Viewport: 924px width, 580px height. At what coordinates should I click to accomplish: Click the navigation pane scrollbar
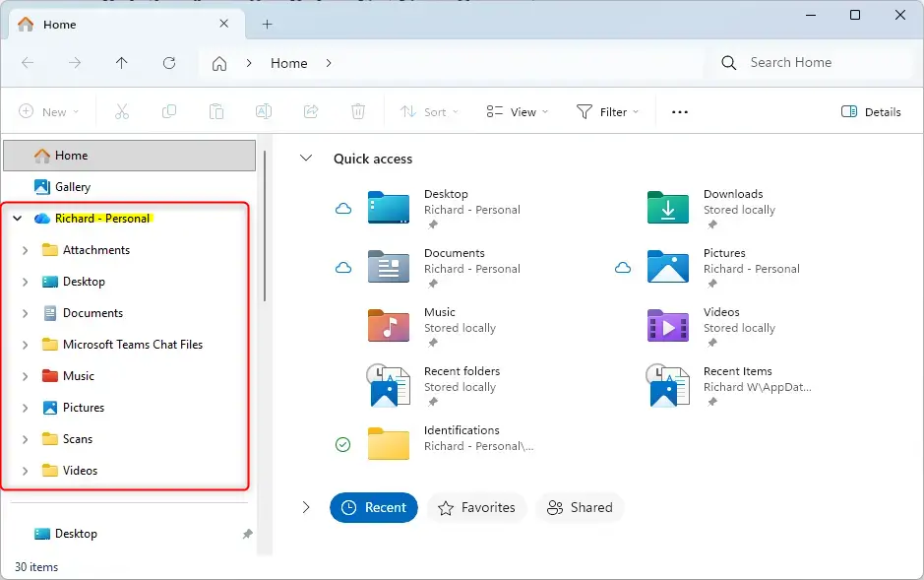pos(265,226)
